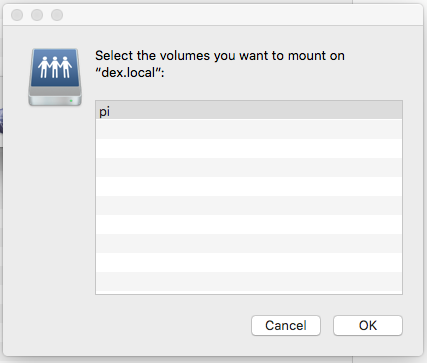Click the "pi" text label
This screenshot has height=363, width=427.
[104, 112]
